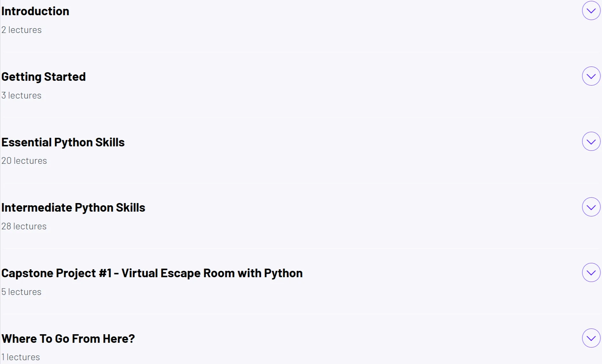Screen dimensions: 602x364
Task: Select the 20 lectures count text
Action: pyautogui.click(x=24, y=161)
